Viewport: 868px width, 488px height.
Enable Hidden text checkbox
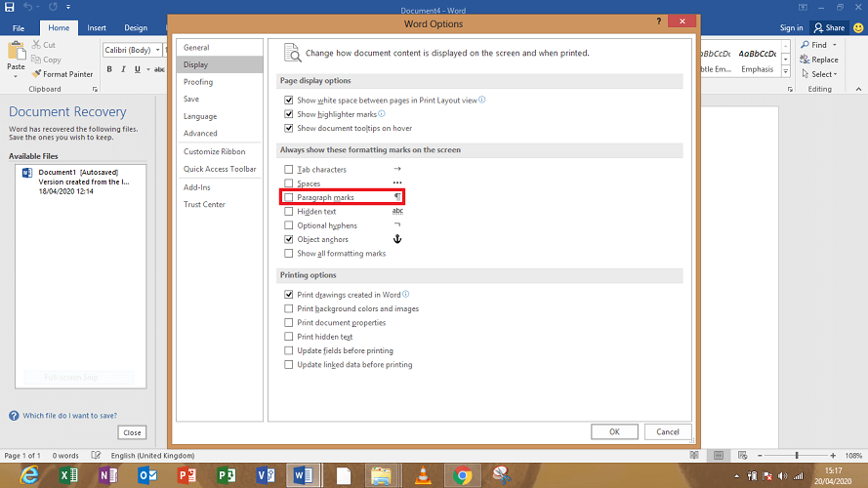pyautogui.click(x=288, y=212)
